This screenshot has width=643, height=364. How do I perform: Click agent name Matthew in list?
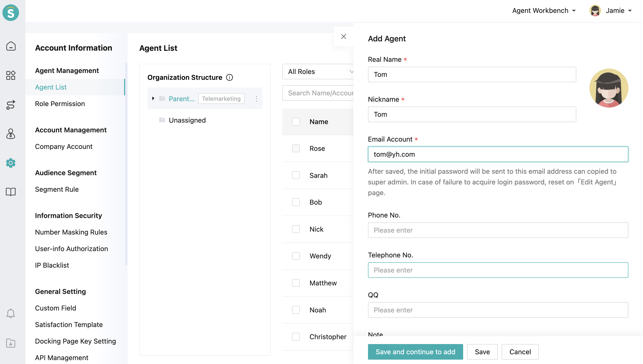[x=323, y=283]
